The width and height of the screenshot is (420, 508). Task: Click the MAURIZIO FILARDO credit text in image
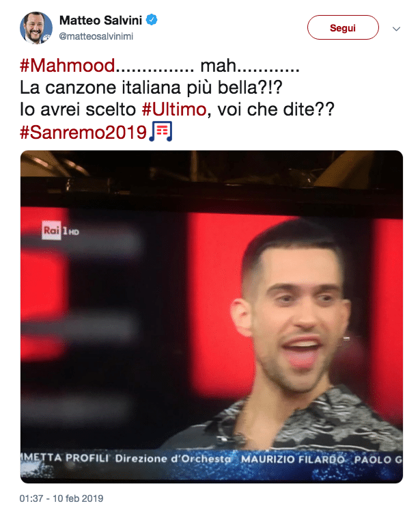pos(292,459)
